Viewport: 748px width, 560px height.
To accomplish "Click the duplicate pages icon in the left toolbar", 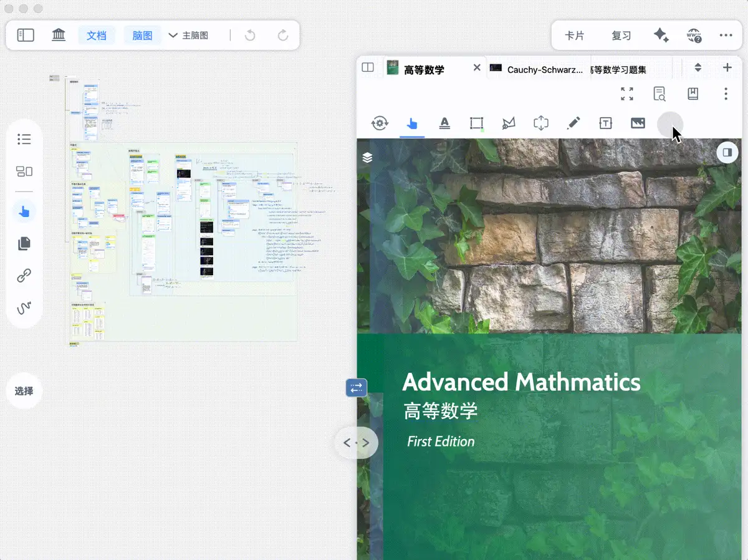I will pos(24,243).
